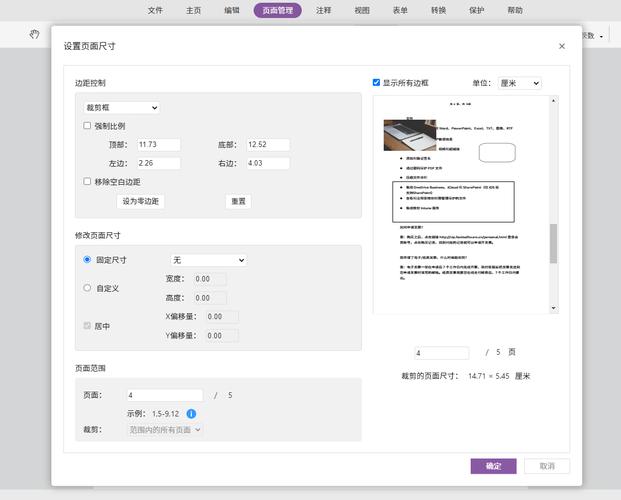Image resolution: width=621 pixels, height=500 pixels.
Task: Confirm with the 确定 button
Action: (493, 466)
